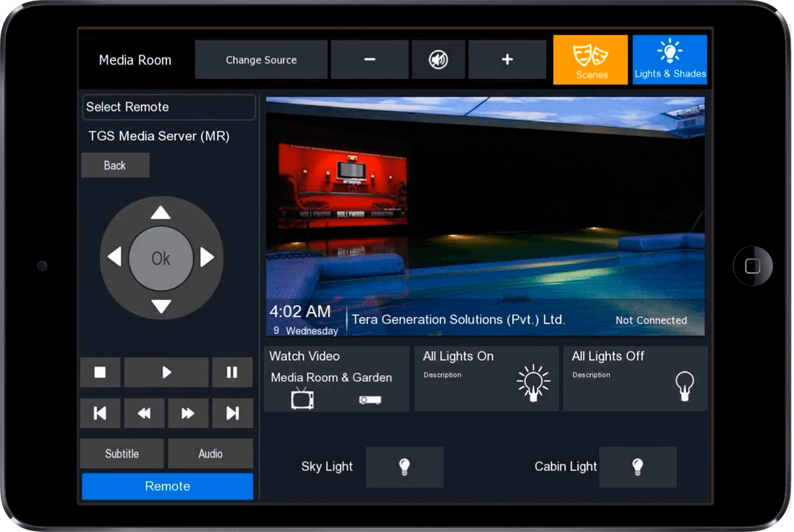The image size is (794, 532).
Task: Fast forward the current media
Action: [188, 414]
